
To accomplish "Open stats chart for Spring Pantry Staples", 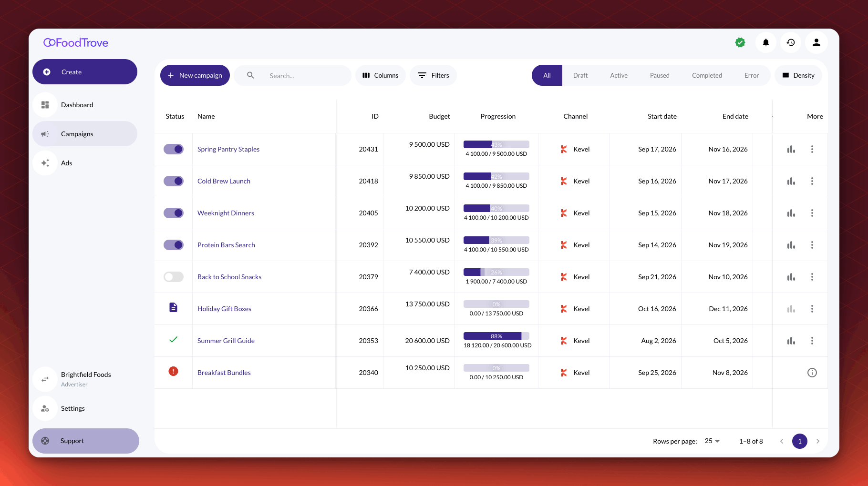I will pyautogui.click(x=791, y=149).
